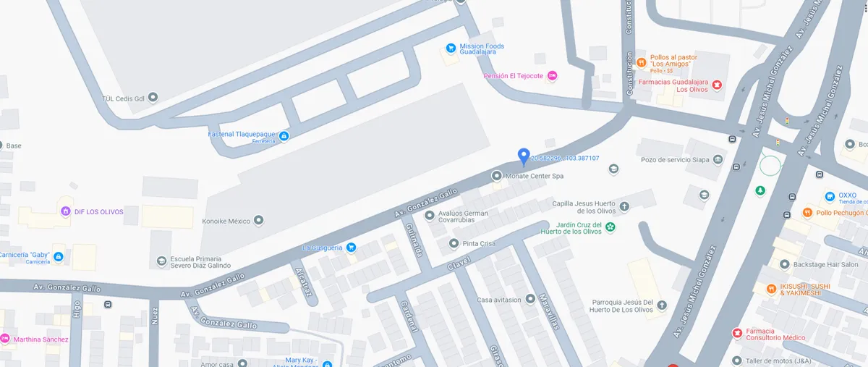
Task: Click the Farmacia Consultorio Médico icon
Action: (737, 333)
